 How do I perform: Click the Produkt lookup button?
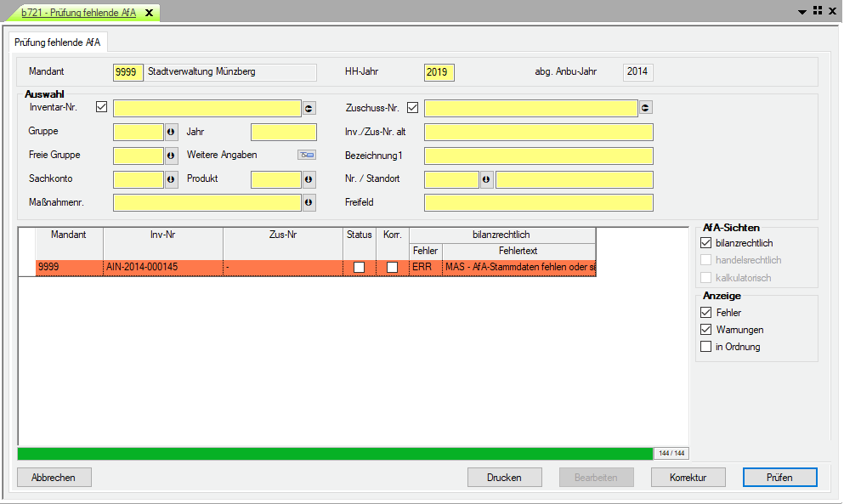(309, 179)
